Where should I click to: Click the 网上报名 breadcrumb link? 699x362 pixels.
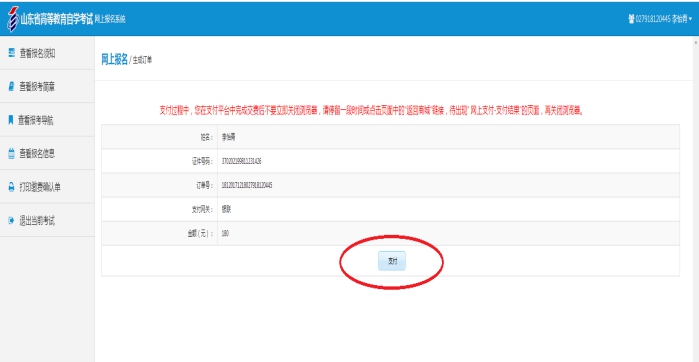pos(115,60)
